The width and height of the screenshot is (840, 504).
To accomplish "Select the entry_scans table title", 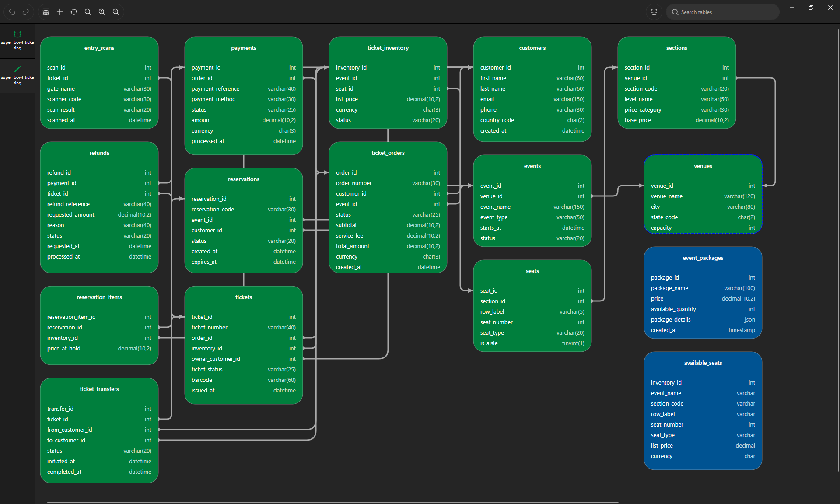I will tap(99, 48).
